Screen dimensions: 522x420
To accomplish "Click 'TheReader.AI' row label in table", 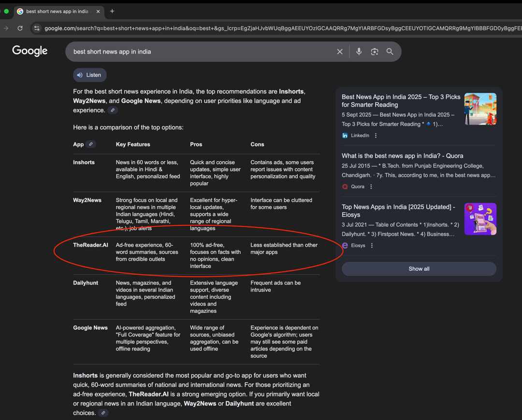I will (90, 245).
